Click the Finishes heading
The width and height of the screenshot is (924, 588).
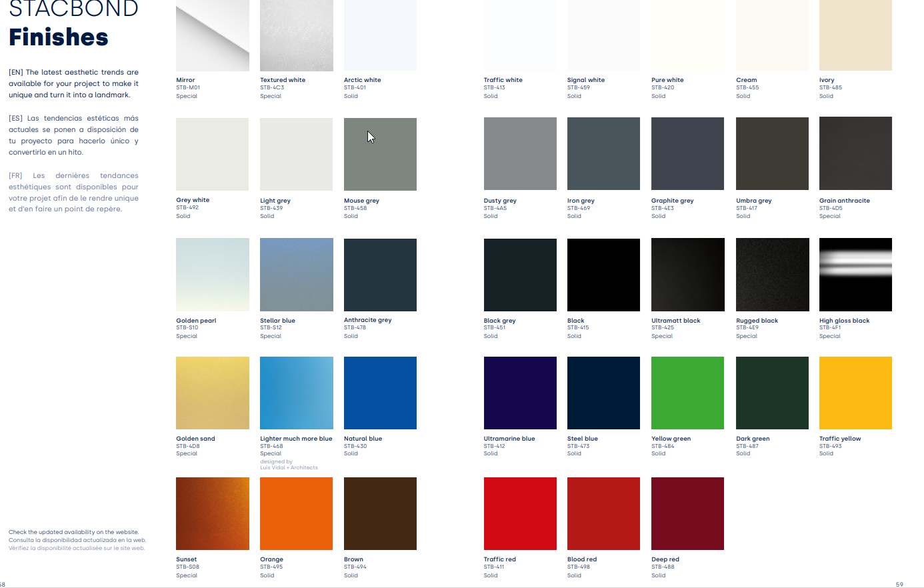[x=59, y=37]
